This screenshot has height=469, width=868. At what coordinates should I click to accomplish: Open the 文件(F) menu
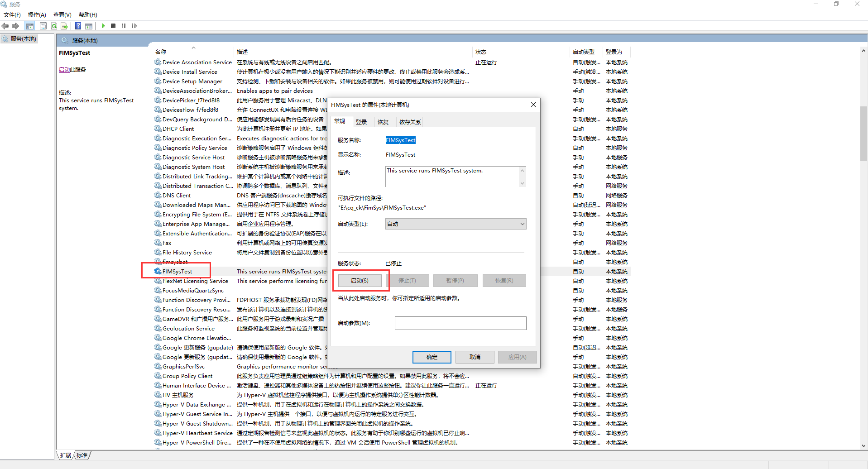12,15
